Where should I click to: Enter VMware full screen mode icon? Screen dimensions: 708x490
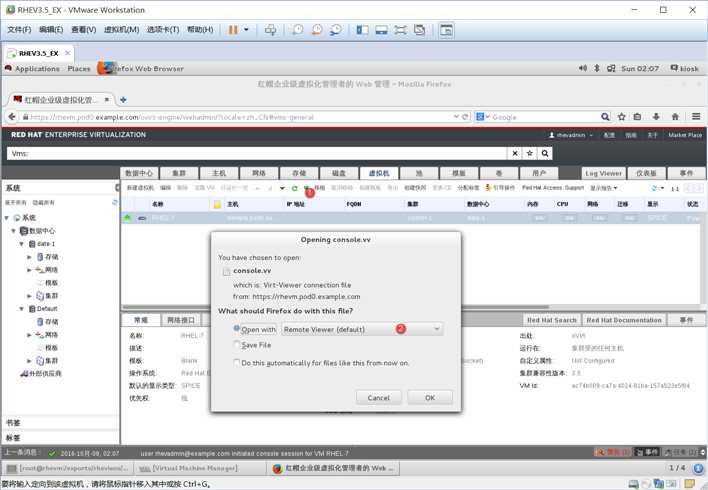click(400, 30)
